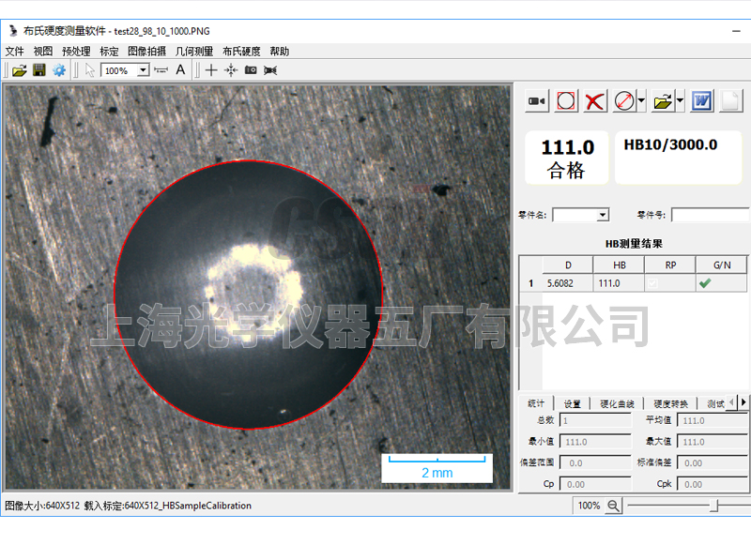This screenshot has width=751, height=560.
Task: Switch to the 硬化曲线 tab
Action: coord(617,403)
